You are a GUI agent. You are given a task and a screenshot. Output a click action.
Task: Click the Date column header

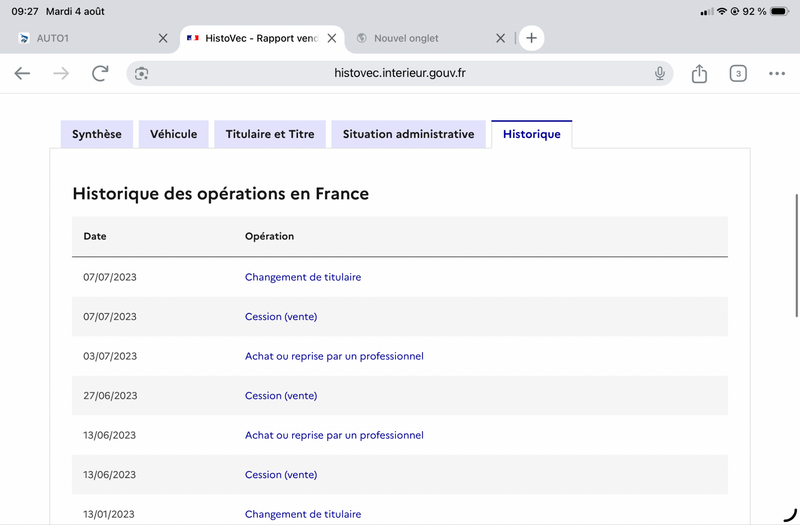(95, 236)
